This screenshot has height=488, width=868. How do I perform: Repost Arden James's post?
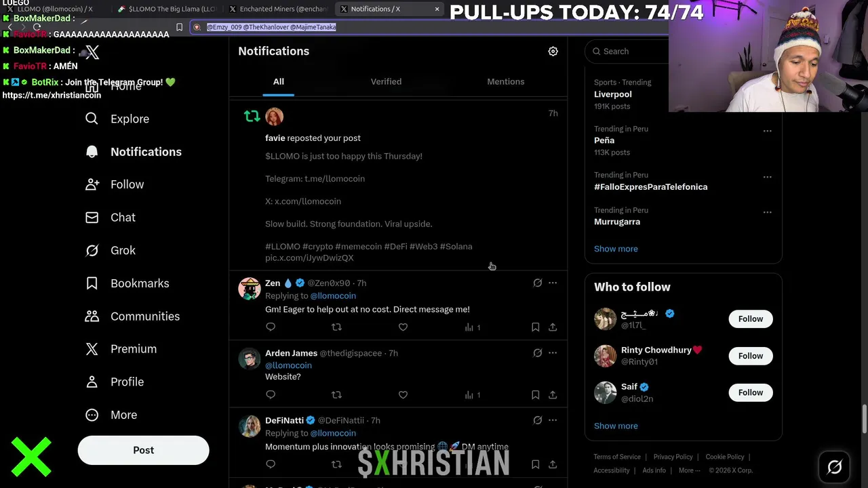[336, 394]
